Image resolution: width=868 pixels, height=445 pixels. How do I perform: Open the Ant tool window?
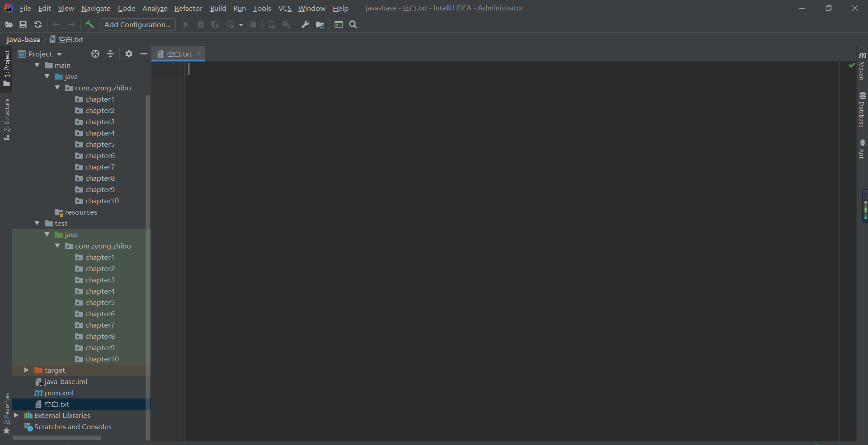(863, 148)
